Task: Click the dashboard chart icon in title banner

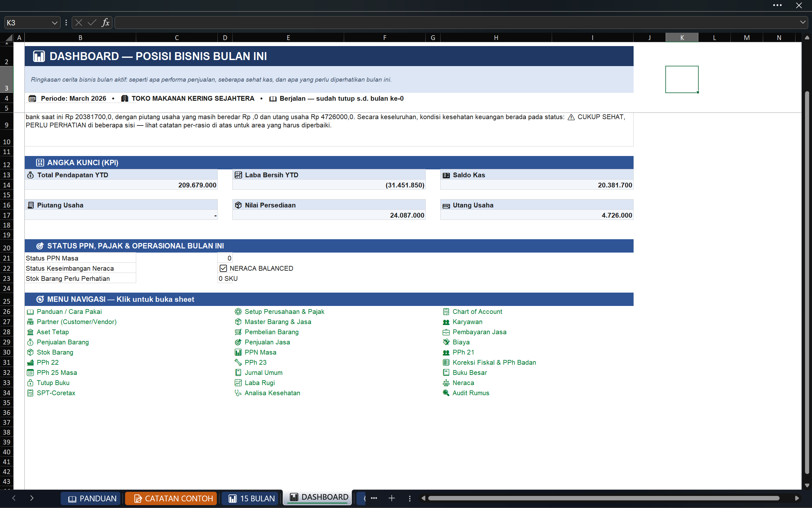Action: (39, 56)
